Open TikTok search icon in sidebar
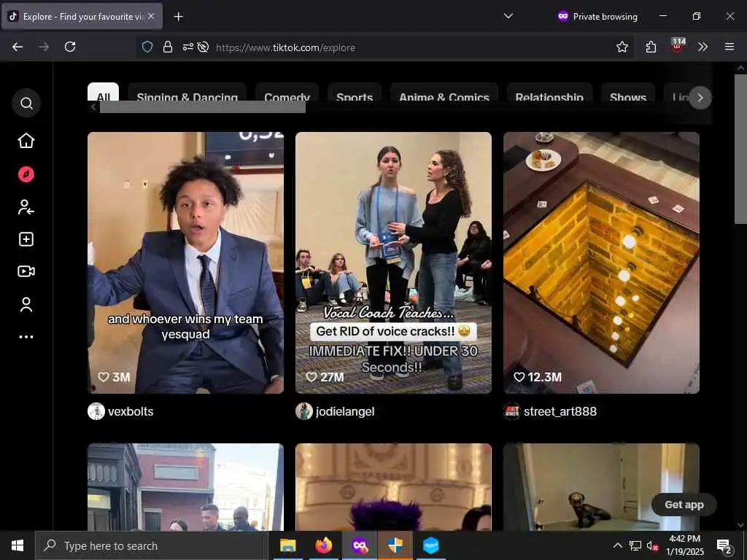747x560 pixels. tap(26, 103)
